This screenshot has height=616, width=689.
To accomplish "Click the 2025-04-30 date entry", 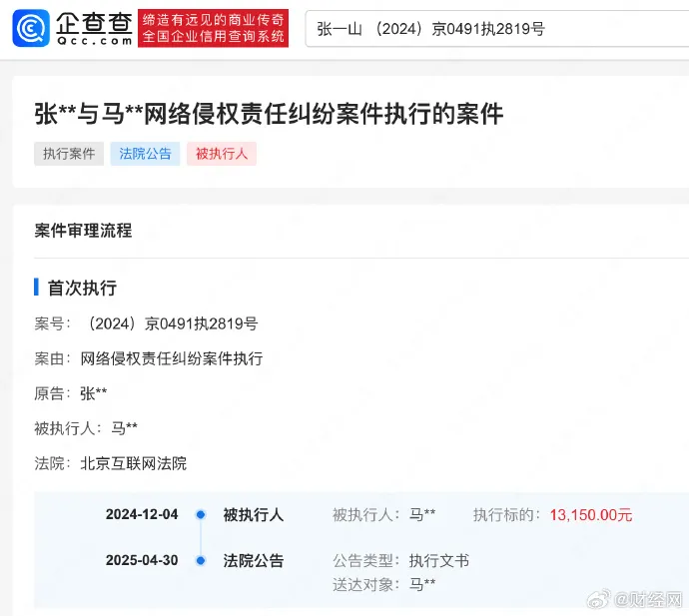I will tap(142, 561).
